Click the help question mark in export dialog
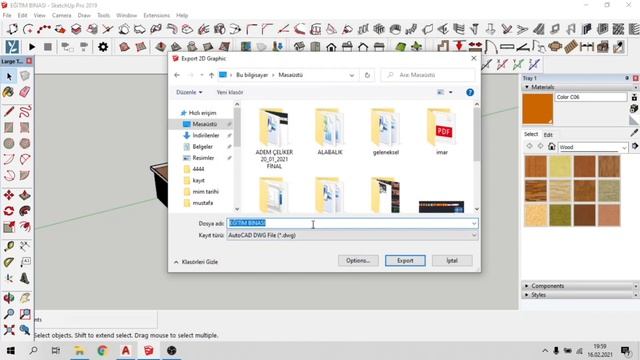The height and width of the screenshot is (360, 640). click(470, 93)
